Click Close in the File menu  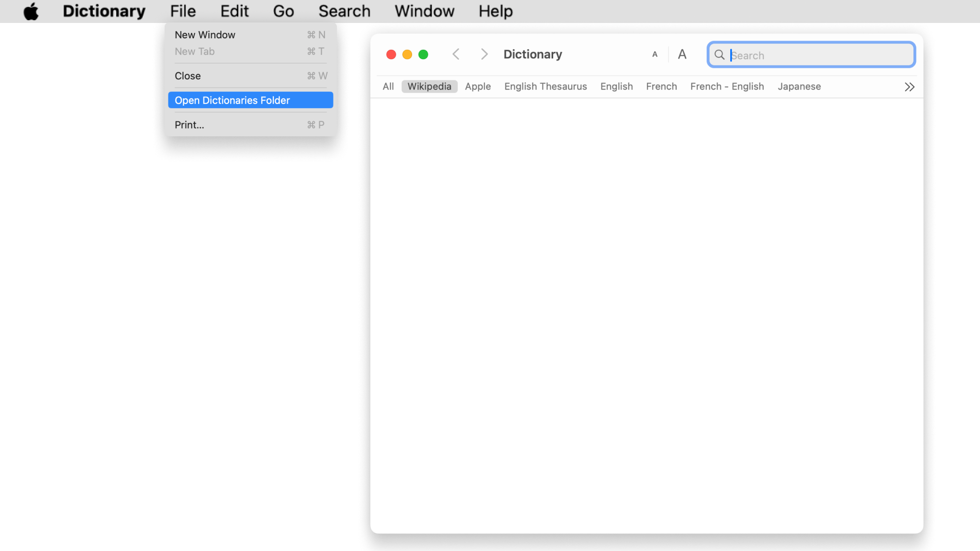188,76
